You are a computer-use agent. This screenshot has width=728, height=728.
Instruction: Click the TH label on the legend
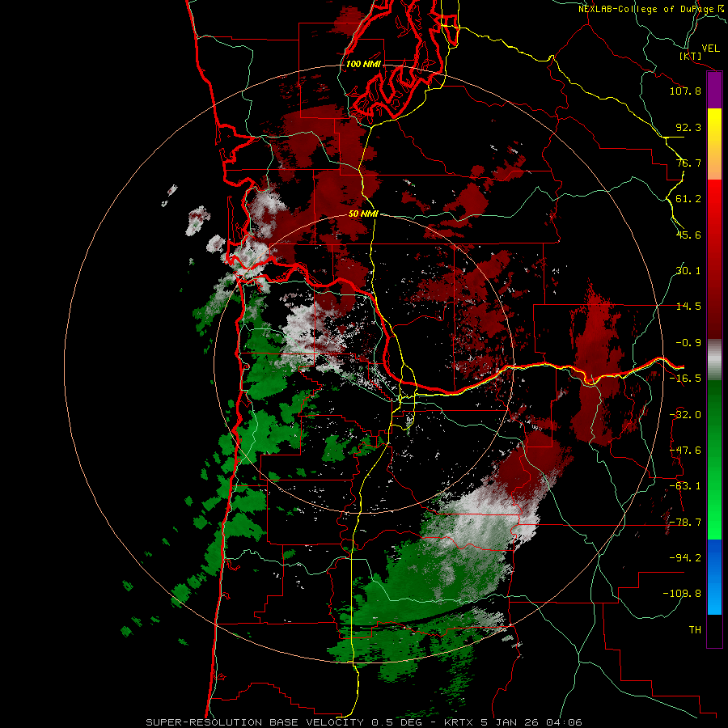(x=695, y=629)
